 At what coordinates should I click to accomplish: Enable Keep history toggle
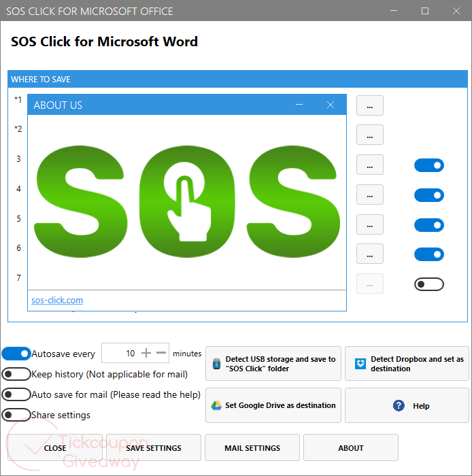pos(16,374)
